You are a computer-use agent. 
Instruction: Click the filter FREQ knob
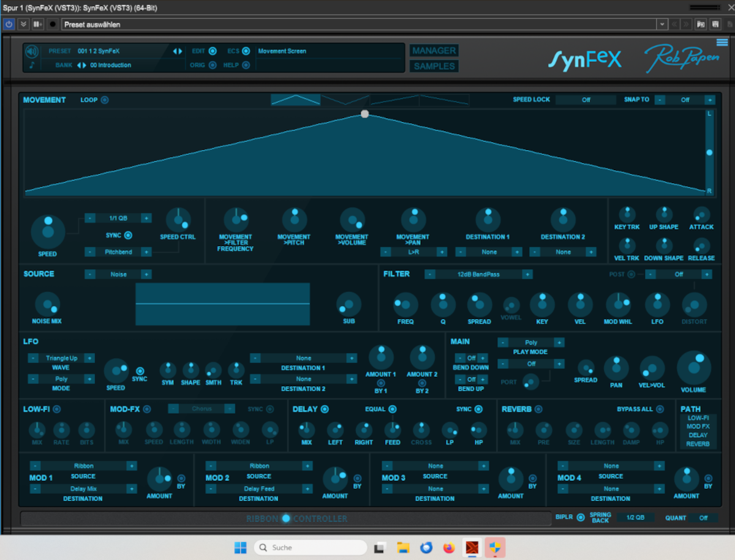(x=405, y=305)
